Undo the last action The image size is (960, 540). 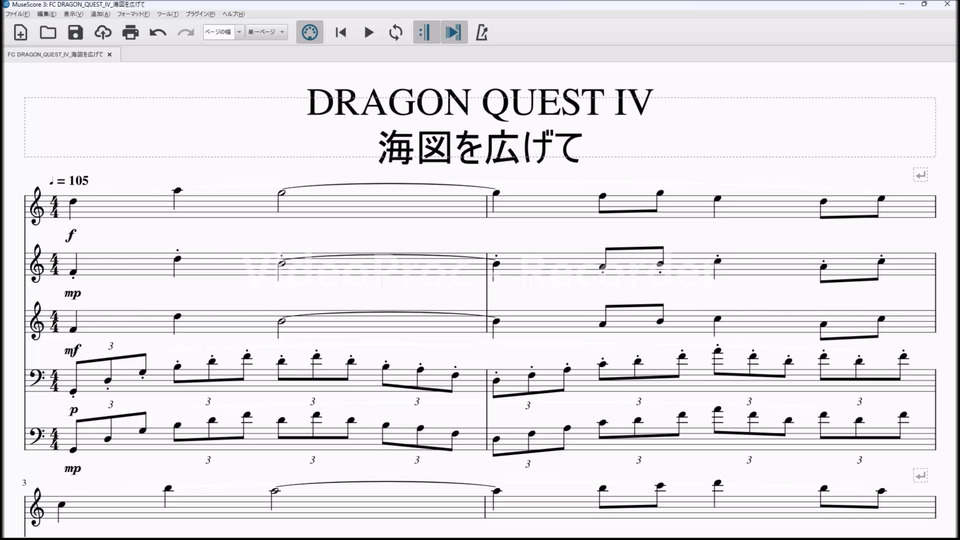(158, 32)
